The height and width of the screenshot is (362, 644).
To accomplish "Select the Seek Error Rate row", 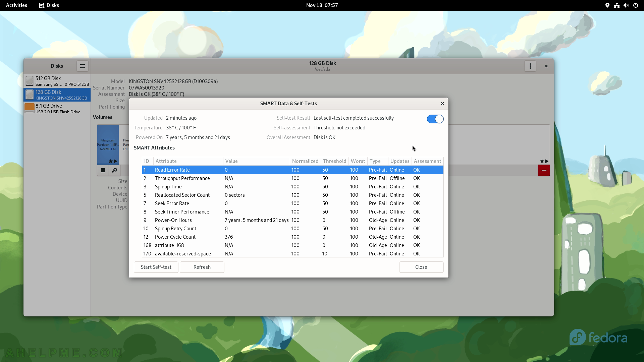I will (292, 203).
